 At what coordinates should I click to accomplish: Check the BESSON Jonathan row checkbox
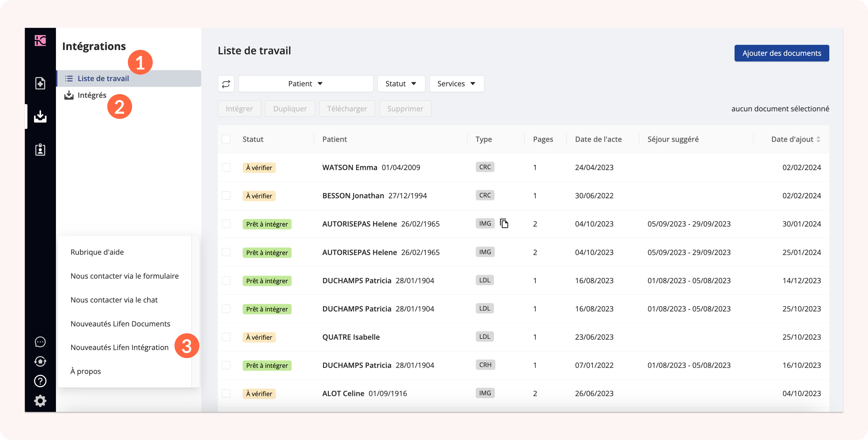(226, 196)
